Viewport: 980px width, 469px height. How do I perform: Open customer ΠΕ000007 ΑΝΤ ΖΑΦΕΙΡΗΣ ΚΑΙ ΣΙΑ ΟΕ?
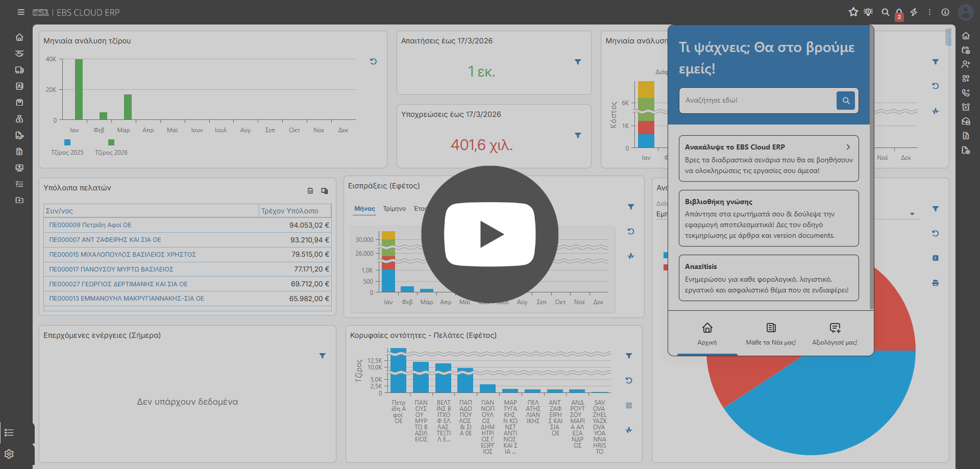(x=105, y=240)
